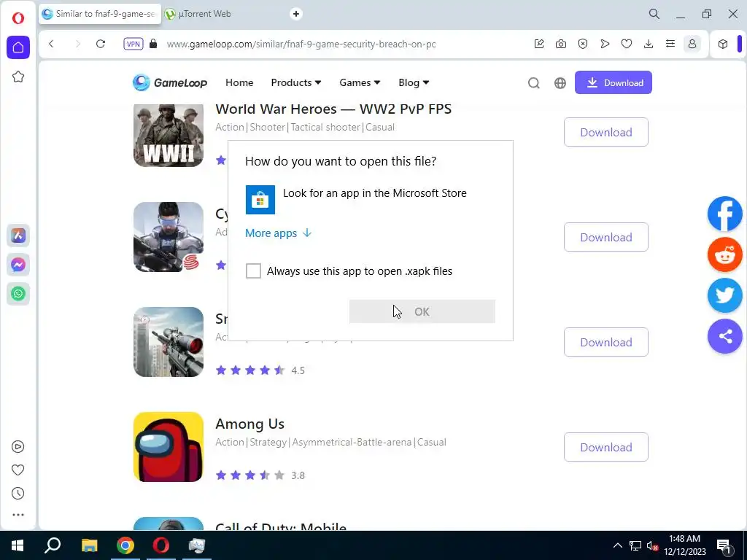Open the profile account icon
Viewport: 747px width, 560px height.
pos(692,44)
